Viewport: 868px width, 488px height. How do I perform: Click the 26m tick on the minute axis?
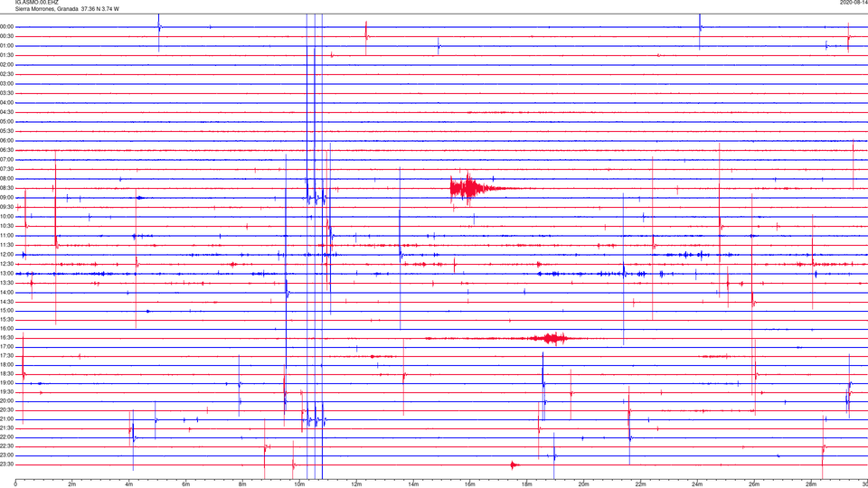pyautogui.click(x=754, y=484)
